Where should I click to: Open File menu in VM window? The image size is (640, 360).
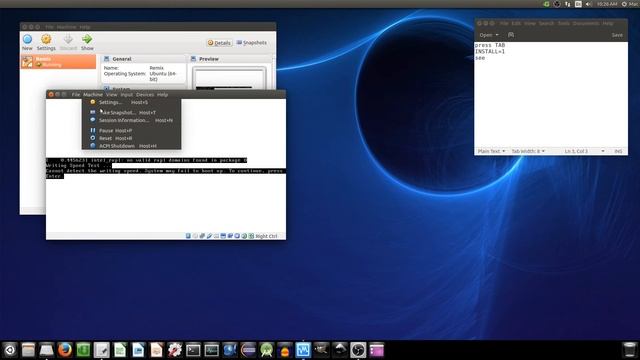(x=76, y=94)
